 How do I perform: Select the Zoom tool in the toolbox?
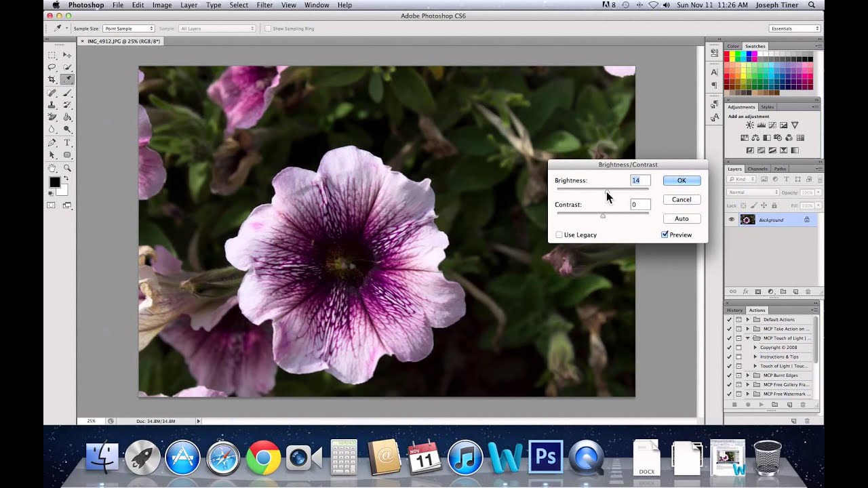[67, 168]
